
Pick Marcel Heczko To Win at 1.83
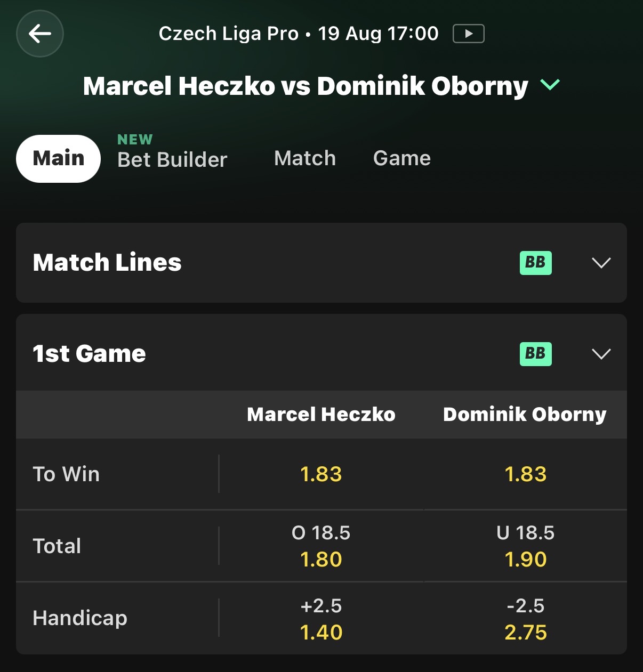pyautogui.click(x=321, y=474)
